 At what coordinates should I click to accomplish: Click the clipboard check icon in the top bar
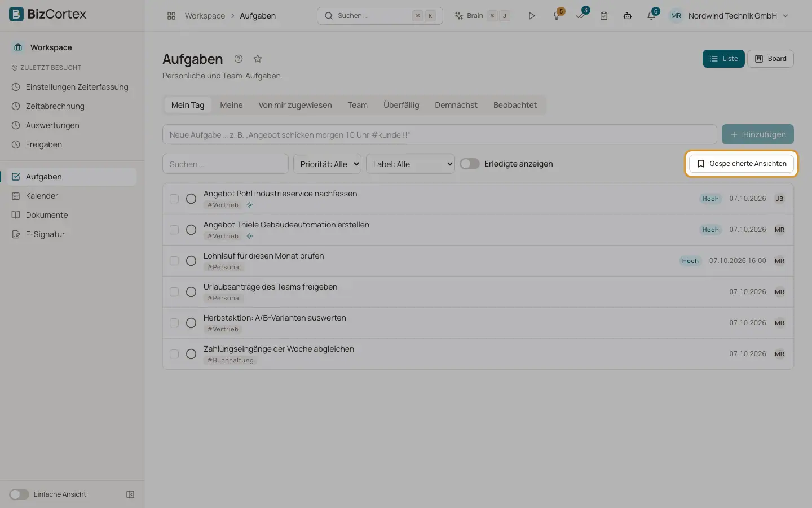[604, 16]
